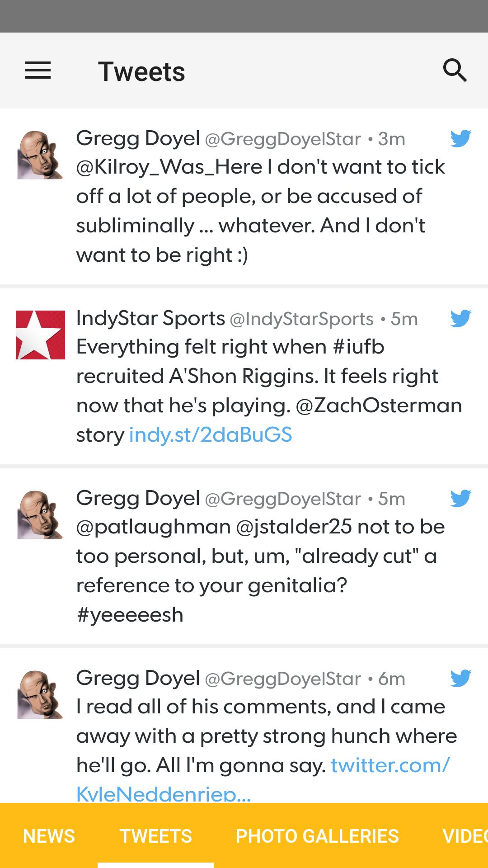Tap the search magnifier icon
488x868 pixels.
455,71
